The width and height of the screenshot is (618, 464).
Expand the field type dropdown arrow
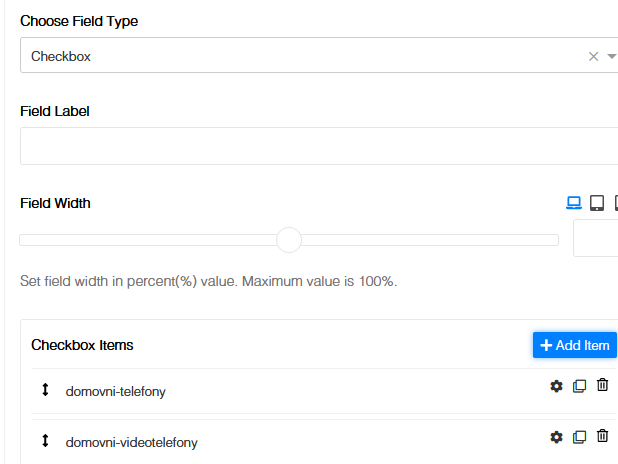[x=612, y=57]
